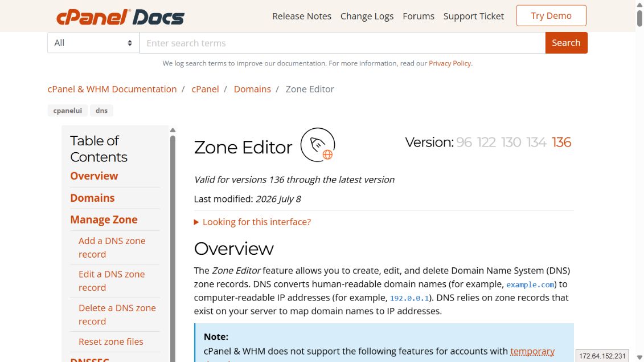Viewport: 644px width, 362px height.
Task: Click the Table of Contents scrollbar thumb
Action: point(173,249)
